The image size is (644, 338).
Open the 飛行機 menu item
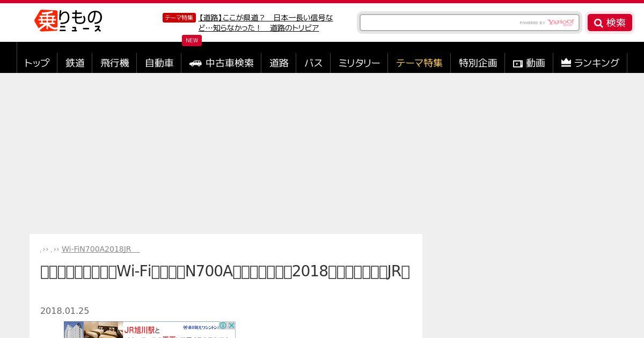pos(115,63)
